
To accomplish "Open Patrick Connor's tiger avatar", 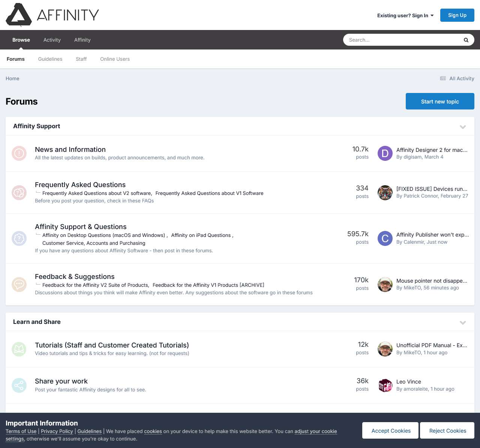I will pyautogui.click(x=385, y=193).
